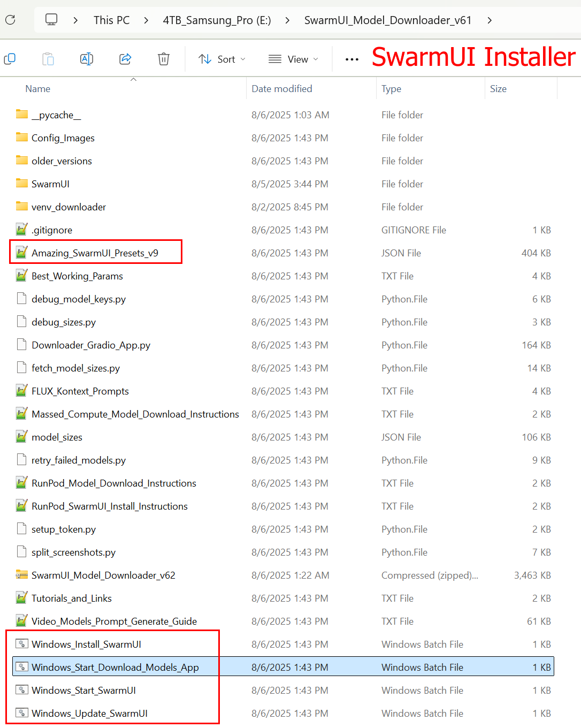Click the Downloader_Gradio_App.py file icon

22,345
